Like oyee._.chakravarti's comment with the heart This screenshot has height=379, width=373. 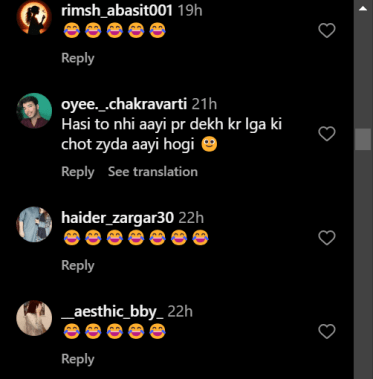(x=327, y=134)
